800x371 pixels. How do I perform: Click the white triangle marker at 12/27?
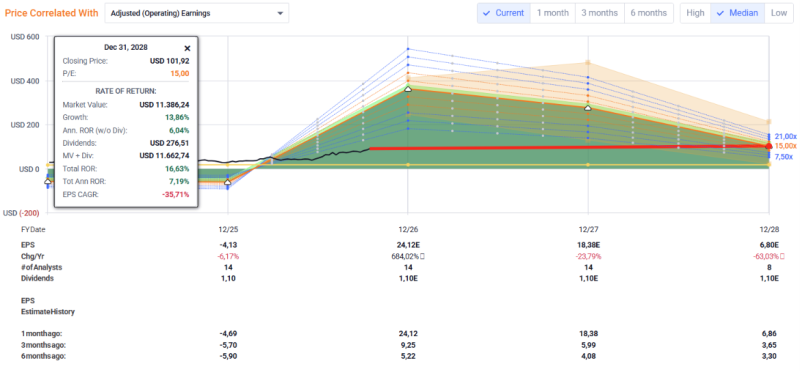(588, 108)
